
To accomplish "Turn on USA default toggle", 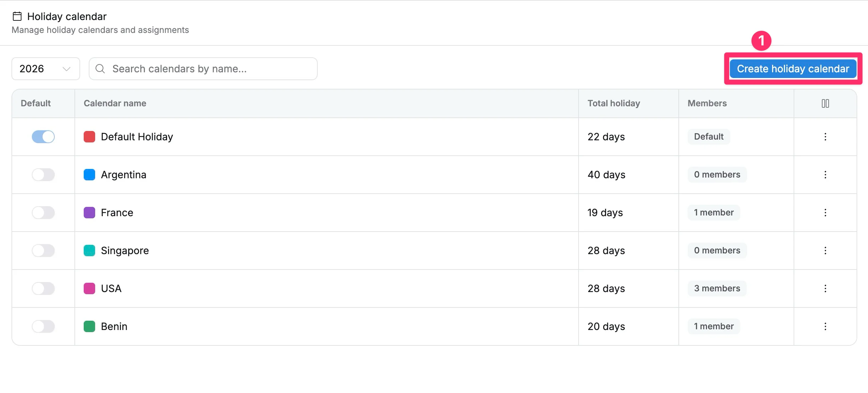I will (x=43, y=288).
